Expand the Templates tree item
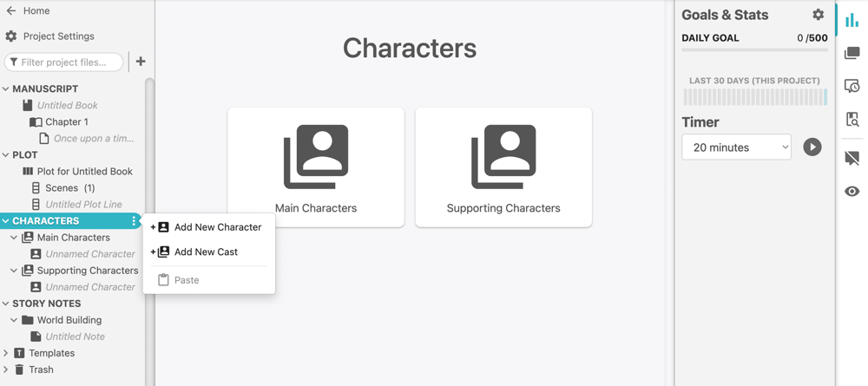Viewport: 868px width, 386px height. 5,353
